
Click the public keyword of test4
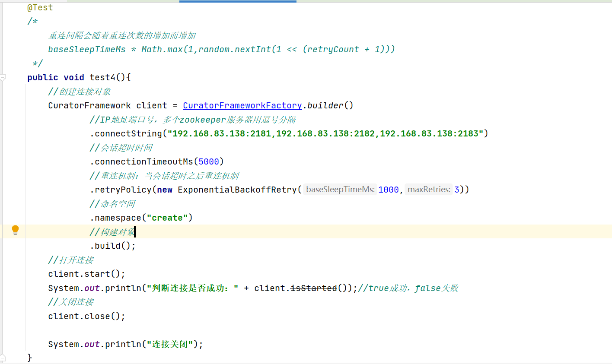pos(43,77)
